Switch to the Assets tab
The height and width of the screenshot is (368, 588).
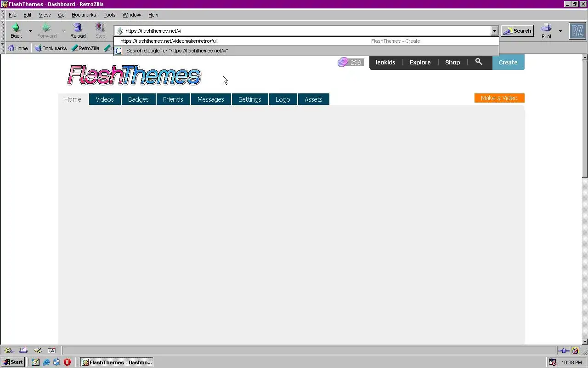coord(314,99)
